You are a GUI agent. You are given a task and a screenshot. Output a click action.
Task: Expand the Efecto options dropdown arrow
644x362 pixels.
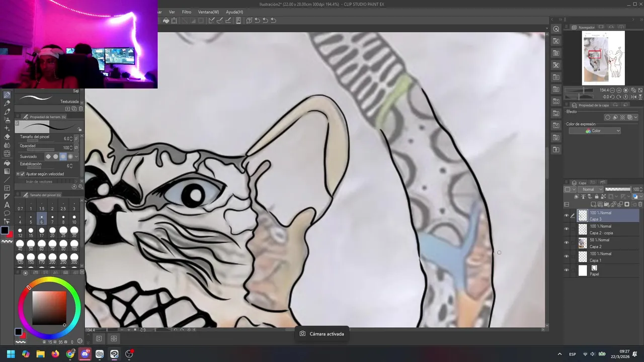coord(636,117)
